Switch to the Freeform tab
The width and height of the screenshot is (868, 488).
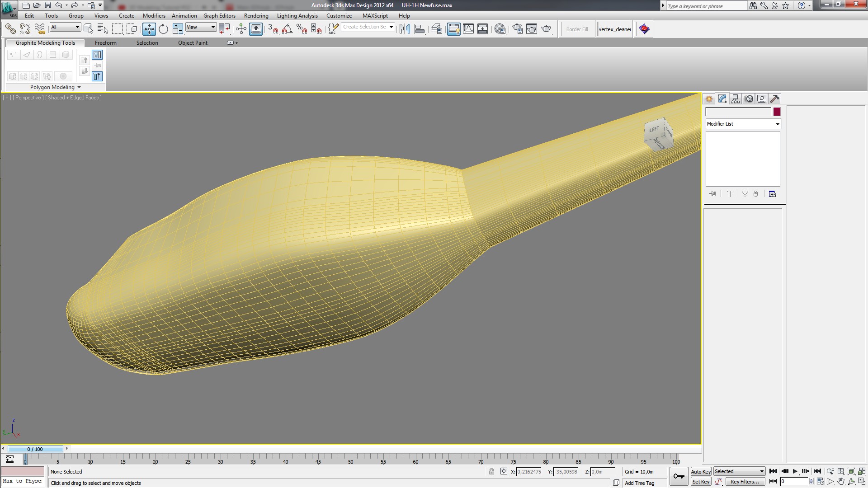tap(105, 43)
